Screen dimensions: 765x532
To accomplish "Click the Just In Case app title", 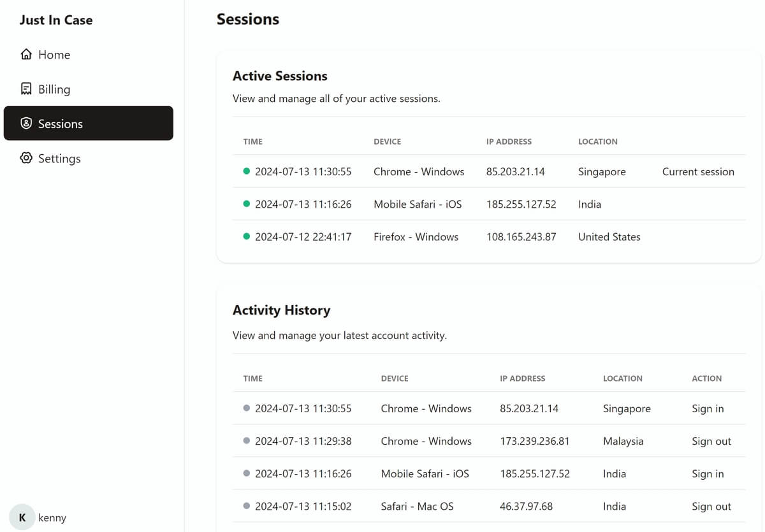I will coord(56,20).
